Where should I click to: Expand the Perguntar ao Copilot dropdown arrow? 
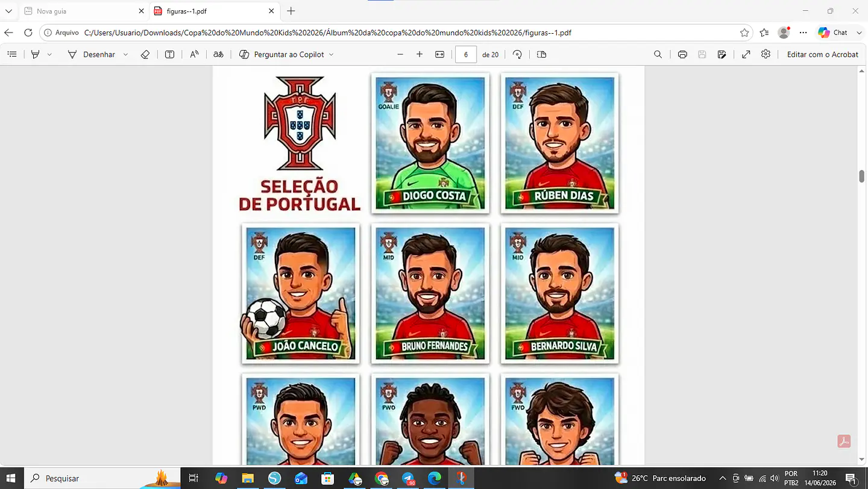(x=331, y=54)
